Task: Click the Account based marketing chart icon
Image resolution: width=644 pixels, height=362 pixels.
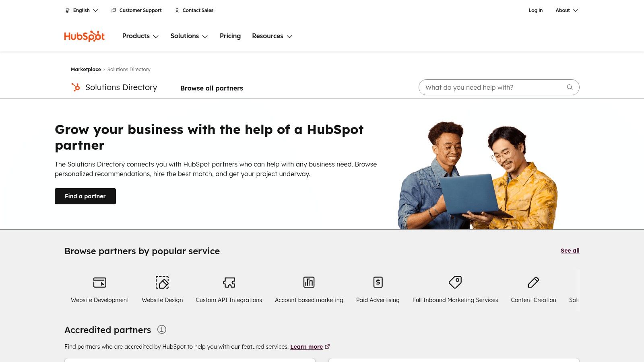Action: pos(309,282)
